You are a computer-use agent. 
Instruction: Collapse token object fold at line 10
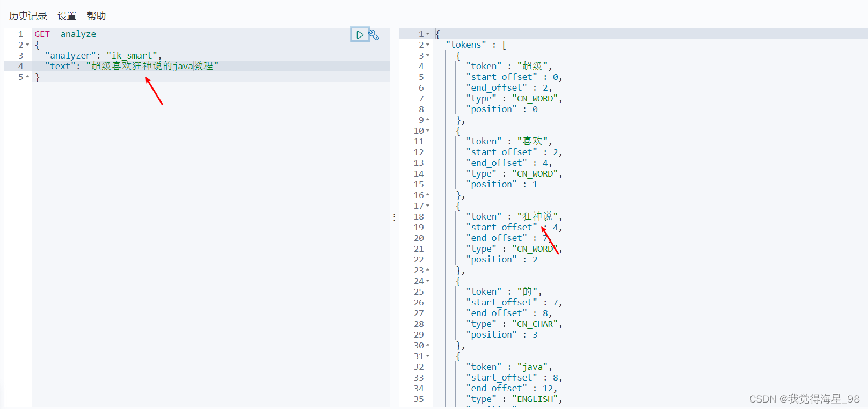(428, 131)
